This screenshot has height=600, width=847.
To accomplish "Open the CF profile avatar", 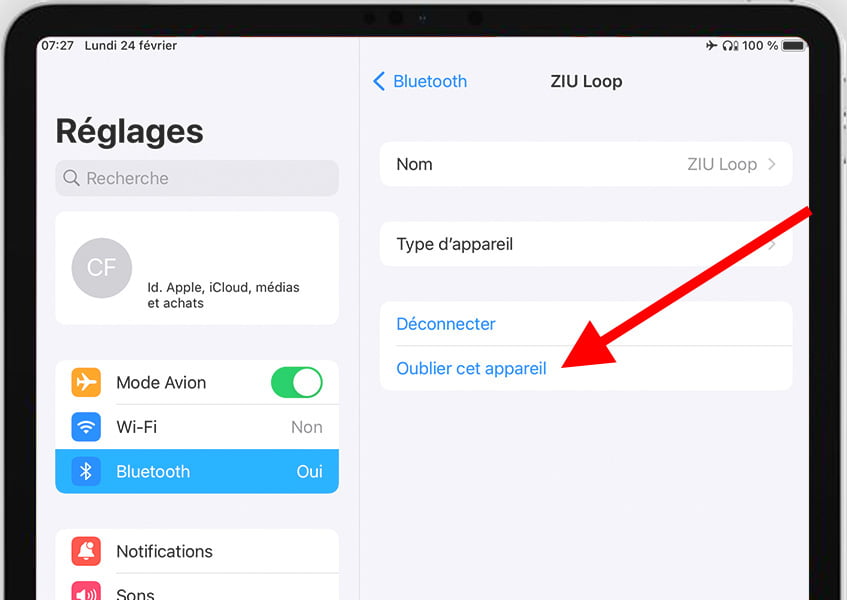I will coord(102,268).
